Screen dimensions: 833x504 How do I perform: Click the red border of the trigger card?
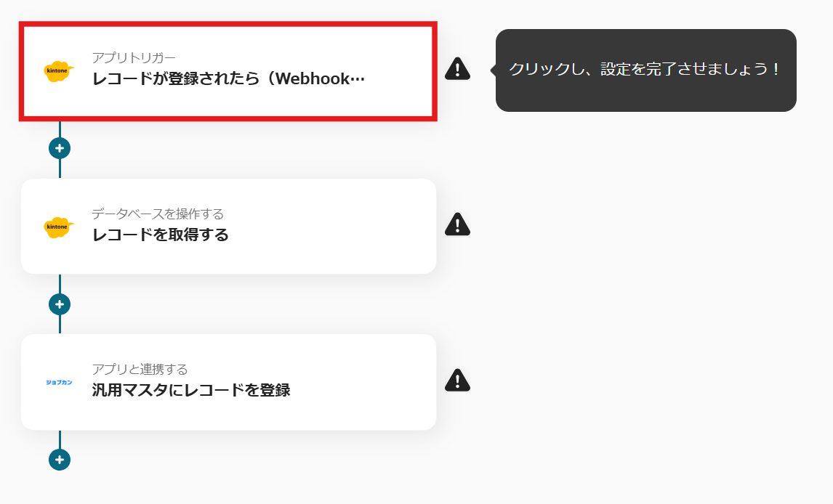coord(228,25)
